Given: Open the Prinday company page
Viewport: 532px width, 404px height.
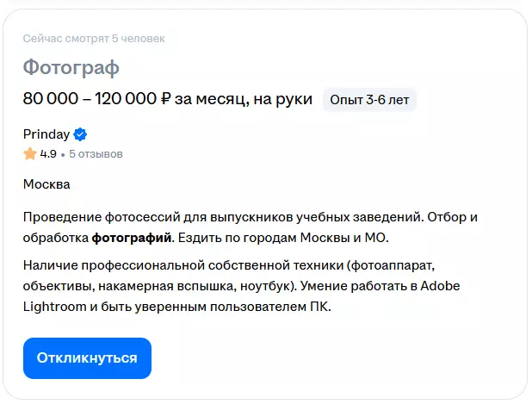Looking at the screenshot, I should [x=46, y=134].
